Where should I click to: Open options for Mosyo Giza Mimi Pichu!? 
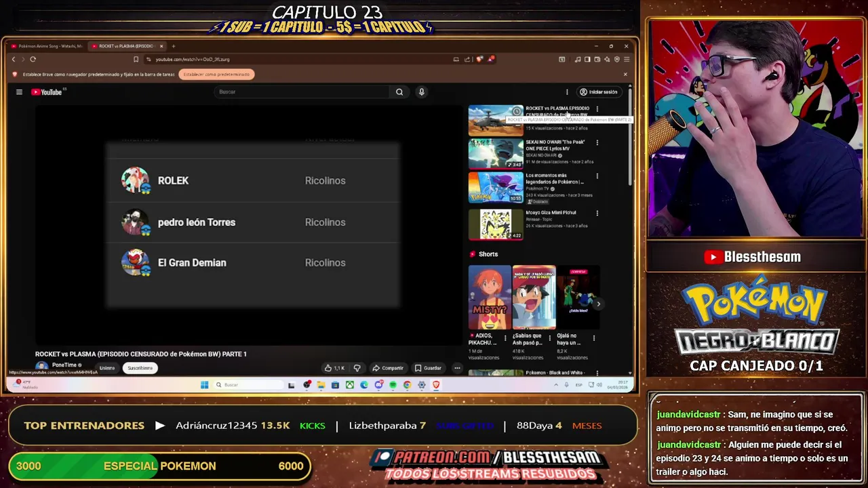point(597,213)
